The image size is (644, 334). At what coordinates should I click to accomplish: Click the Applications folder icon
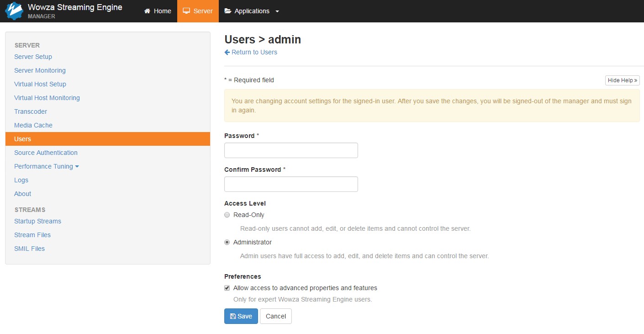pyautogui.click(x=228, y=11)
